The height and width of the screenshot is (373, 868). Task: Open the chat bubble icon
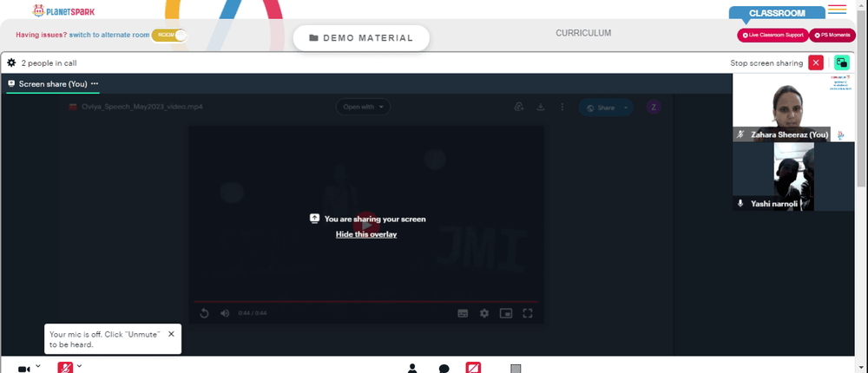[x=444, y=369]
